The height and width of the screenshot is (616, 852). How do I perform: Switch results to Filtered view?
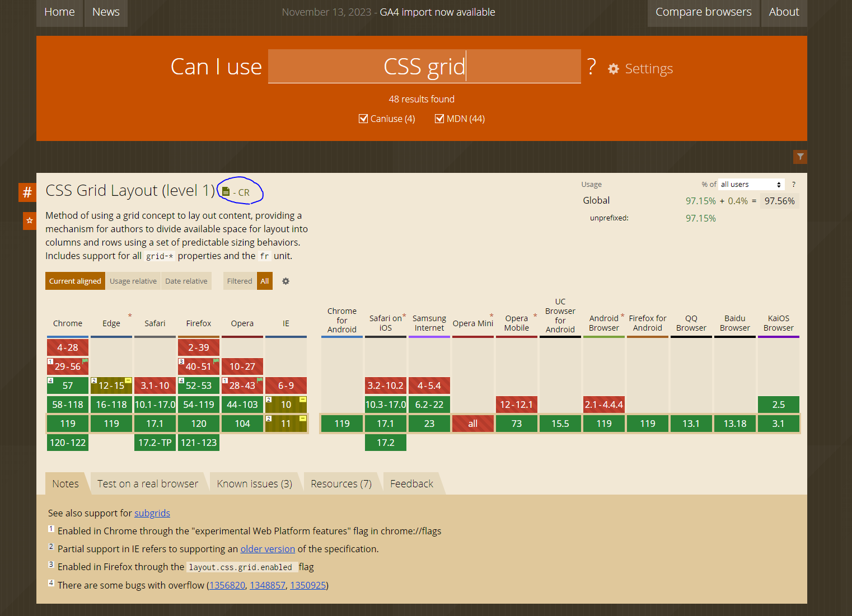tap(239, 281)
